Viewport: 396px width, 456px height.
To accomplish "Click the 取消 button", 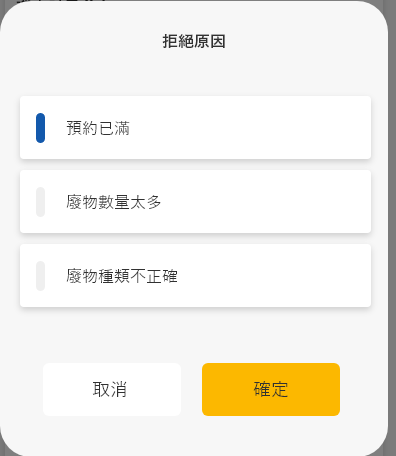I will pos(112,389).
